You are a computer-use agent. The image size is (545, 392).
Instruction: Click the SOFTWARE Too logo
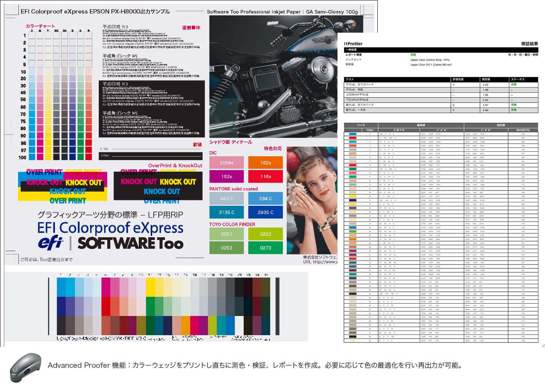pos(130,243)
